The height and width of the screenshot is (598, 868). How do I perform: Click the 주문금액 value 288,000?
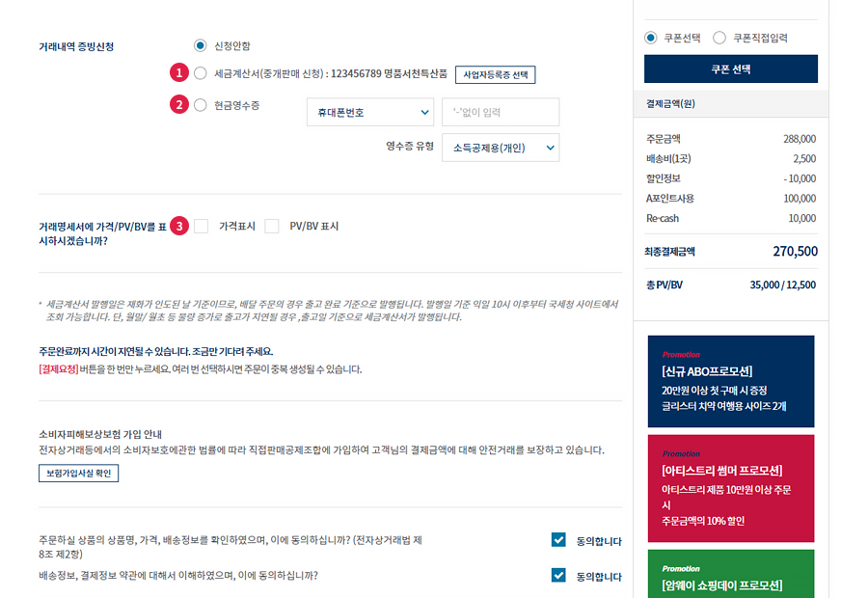point(800,139)
